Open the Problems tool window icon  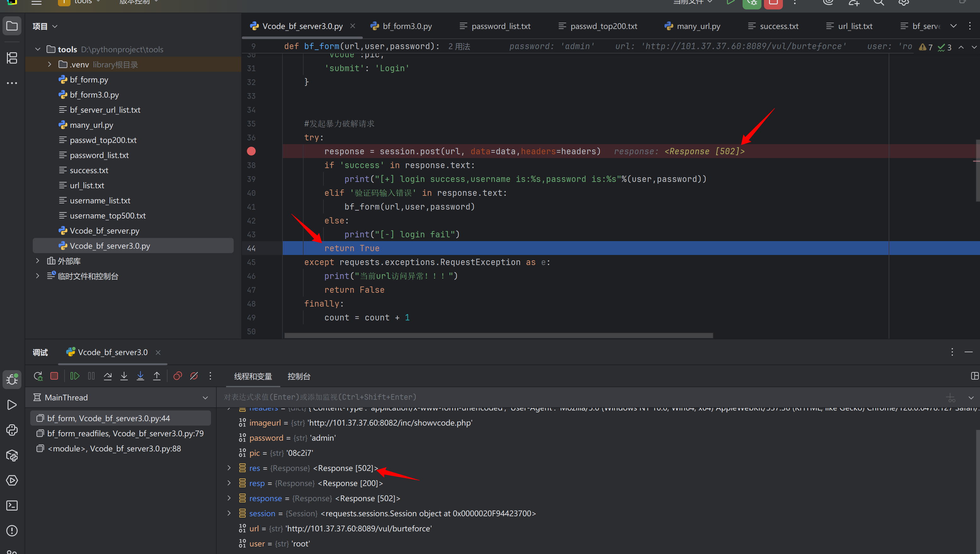coord(12,531)
